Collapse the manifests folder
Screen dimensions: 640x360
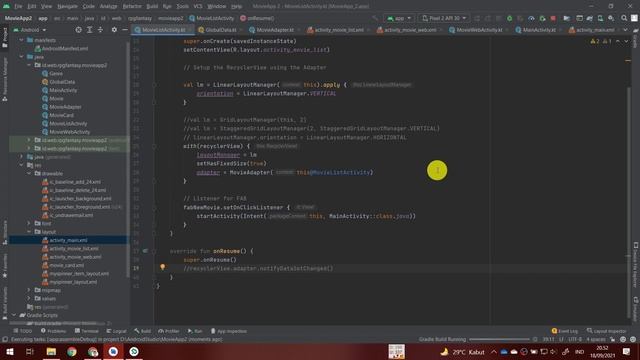coord(22,40)
